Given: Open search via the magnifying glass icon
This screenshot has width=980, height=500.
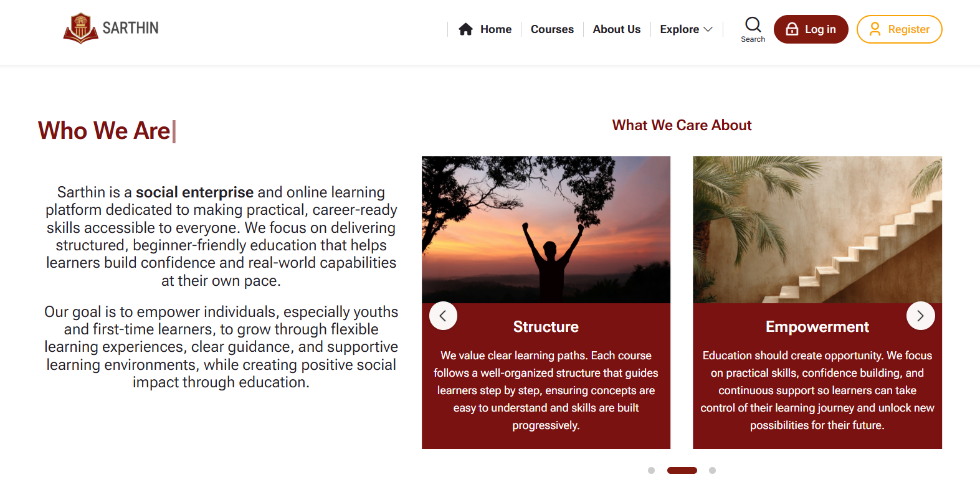Looking at the screenshot, I should [753, 25].
